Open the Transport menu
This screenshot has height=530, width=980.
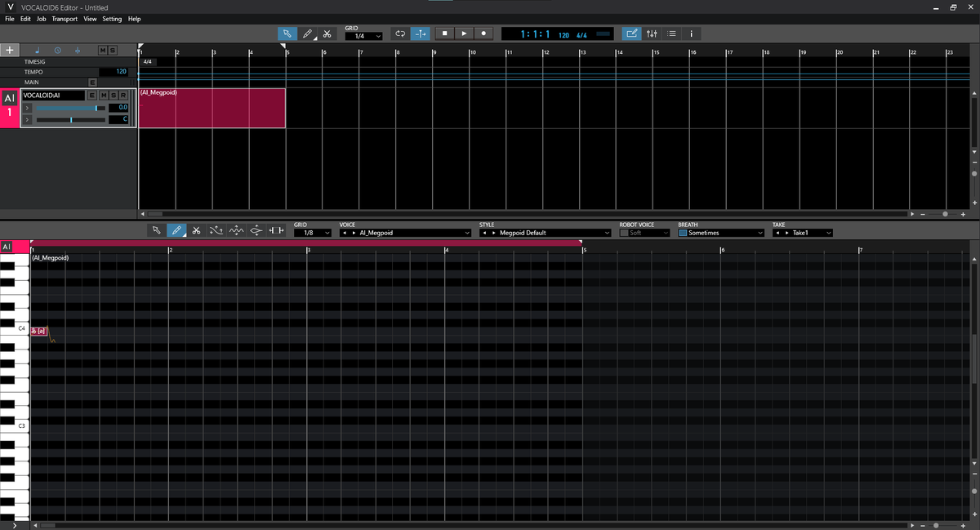click(x=65, y=19)
